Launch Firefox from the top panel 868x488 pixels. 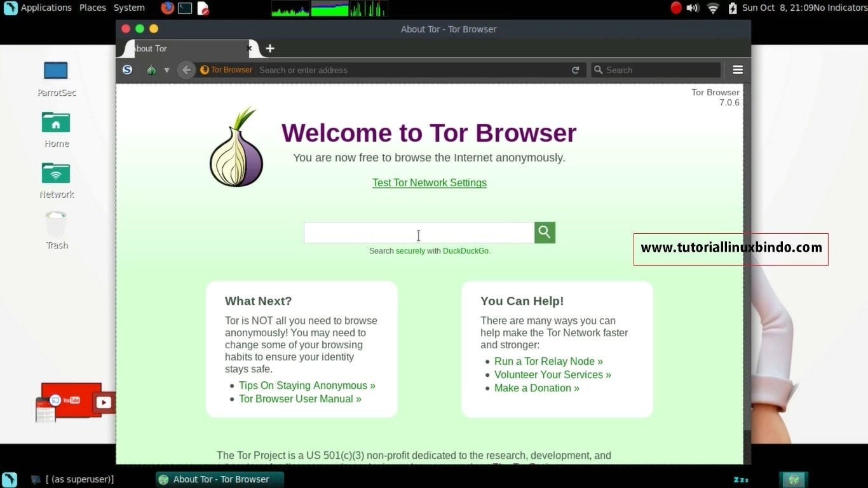point(168,8)
